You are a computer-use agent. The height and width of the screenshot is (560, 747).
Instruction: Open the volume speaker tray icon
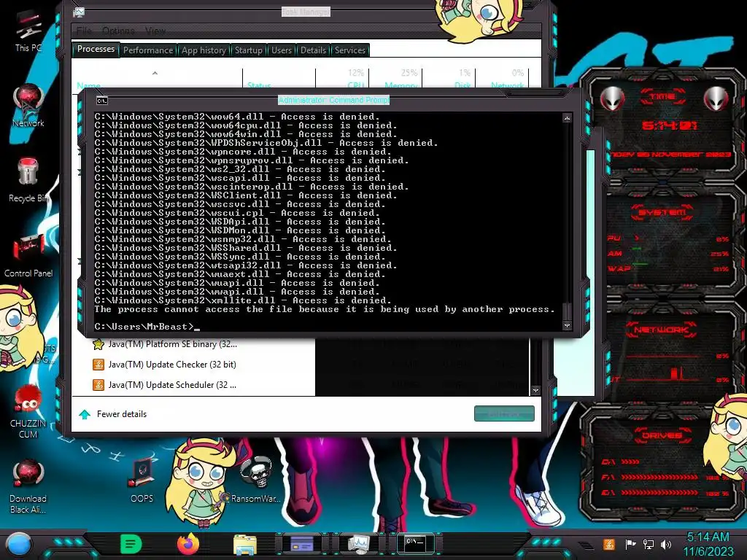pyautogui.click(x=666, y=544)
